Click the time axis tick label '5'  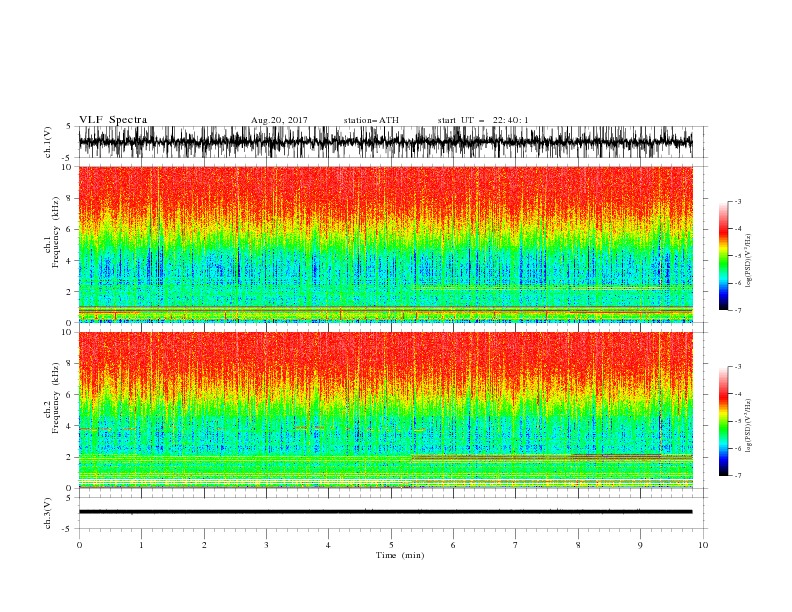pyautogui.click(x=391, y=545)
